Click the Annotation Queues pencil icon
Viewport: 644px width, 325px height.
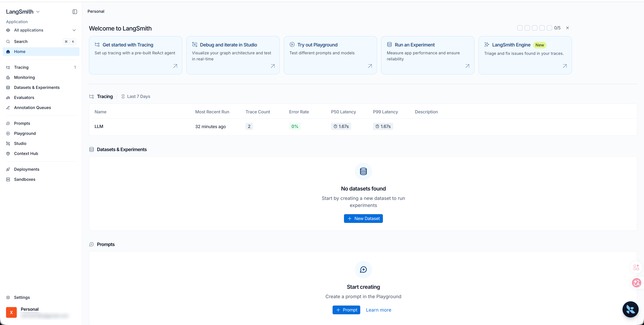pyautogui.click(x=8, y=107)
